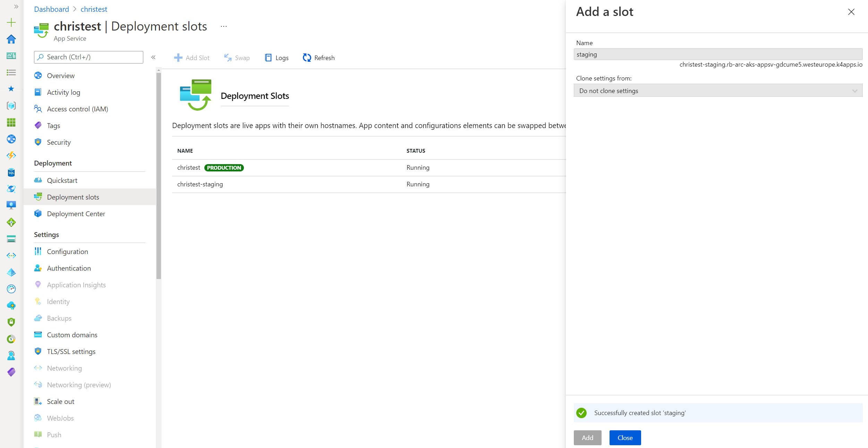868x448 pixels.
Task: Navigate to Dashboard via the breadcrumb link
Action: click(51, 9)
